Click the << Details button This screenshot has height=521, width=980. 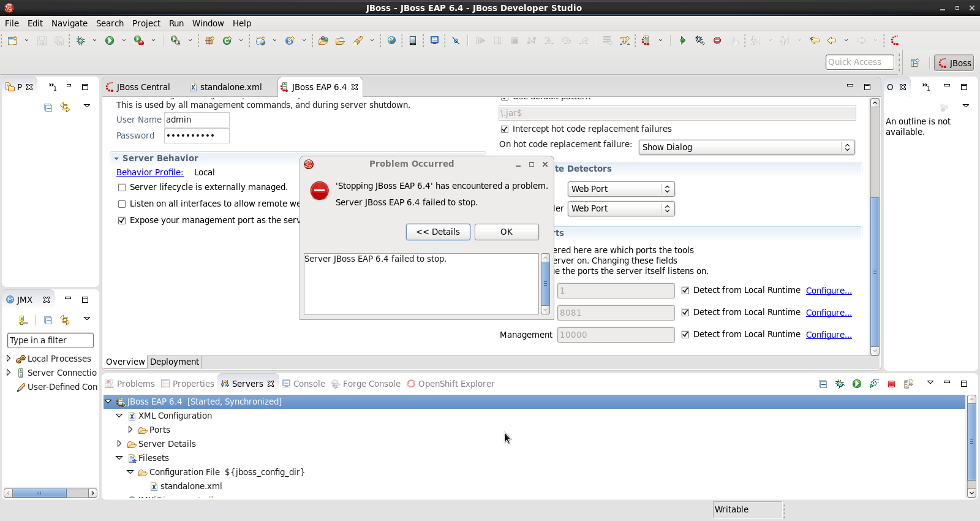pos(438,232)
